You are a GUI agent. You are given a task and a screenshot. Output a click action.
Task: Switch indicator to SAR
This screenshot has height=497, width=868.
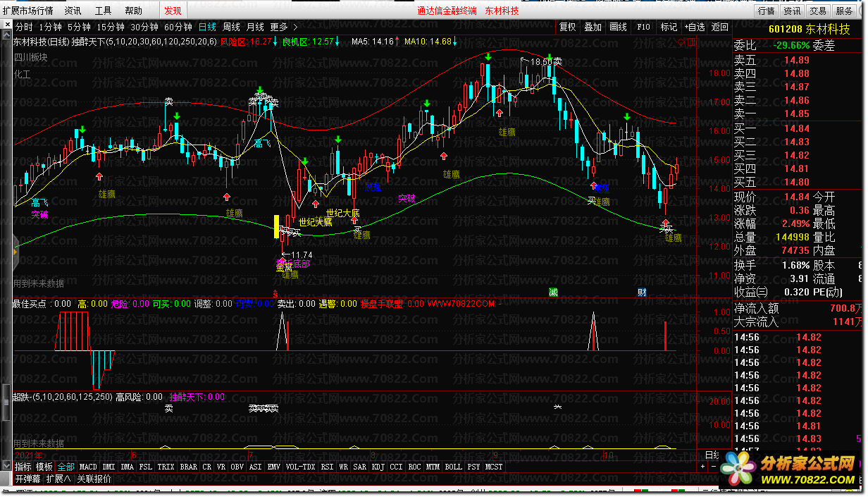tap(359, 467)
